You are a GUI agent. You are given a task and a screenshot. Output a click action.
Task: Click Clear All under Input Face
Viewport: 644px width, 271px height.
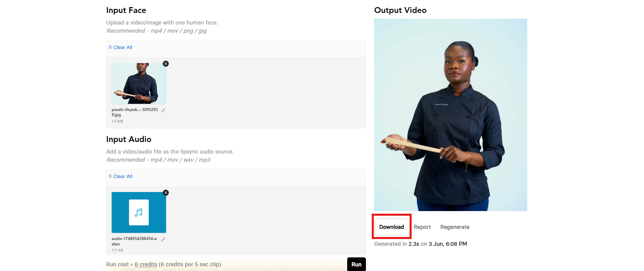tap(120, 47)
